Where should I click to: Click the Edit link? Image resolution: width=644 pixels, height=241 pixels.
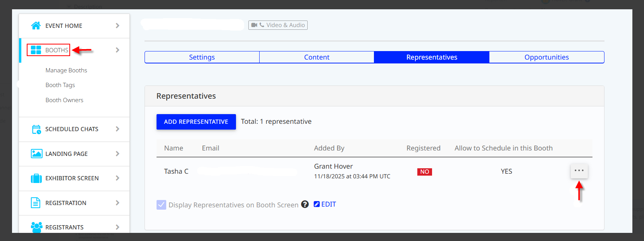(325, 204)
